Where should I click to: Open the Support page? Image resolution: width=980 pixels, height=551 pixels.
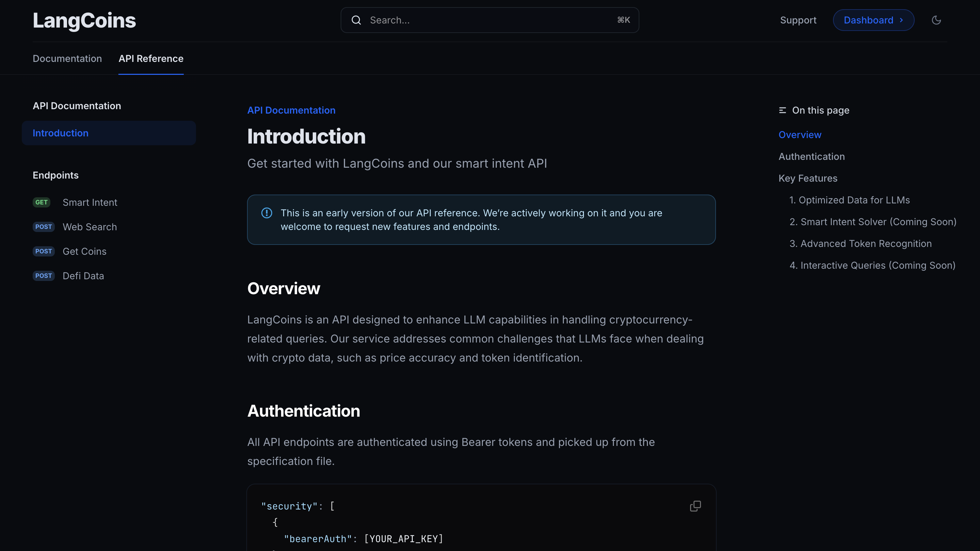click(x=798, y=20)
